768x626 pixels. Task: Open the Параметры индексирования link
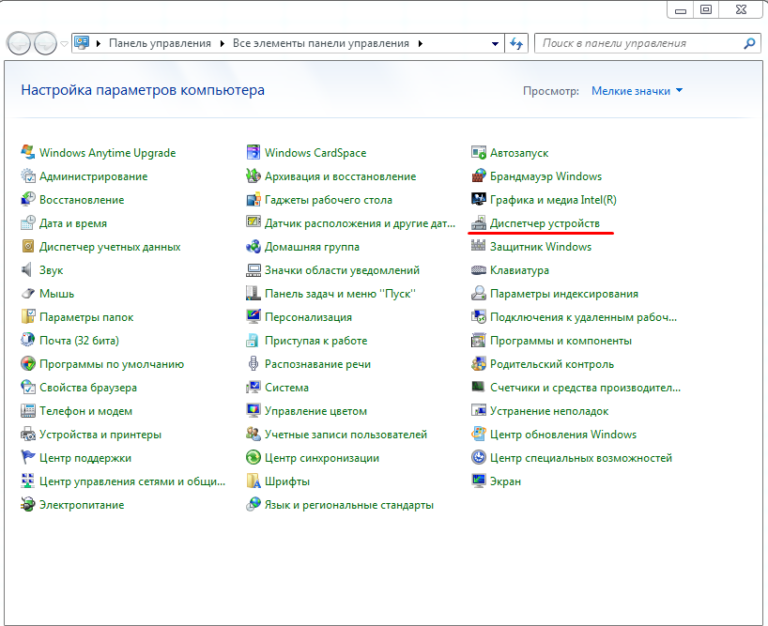click(564, 294)
